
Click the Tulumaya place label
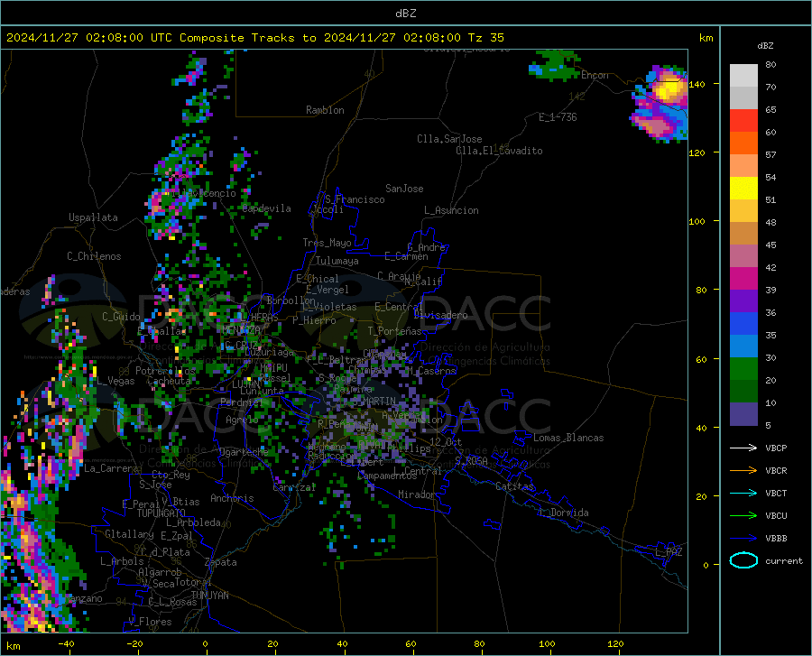click(337, 261)
